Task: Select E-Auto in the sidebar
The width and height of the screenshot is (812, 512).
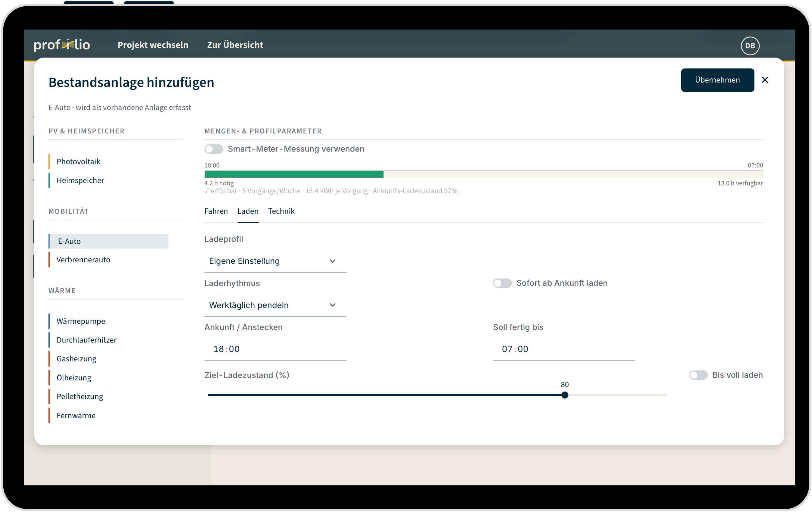Action: (x=108, y=241)
